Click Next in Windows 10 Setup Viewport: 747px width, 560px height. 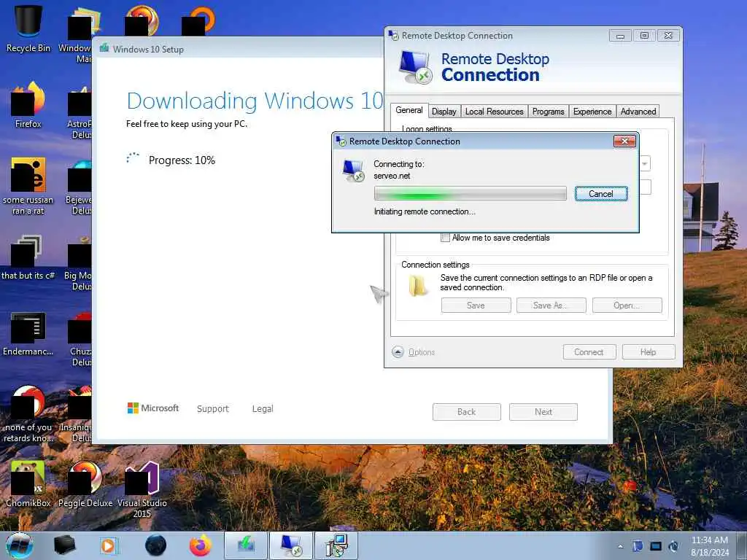pyautogui.click(x=543, y=412)
